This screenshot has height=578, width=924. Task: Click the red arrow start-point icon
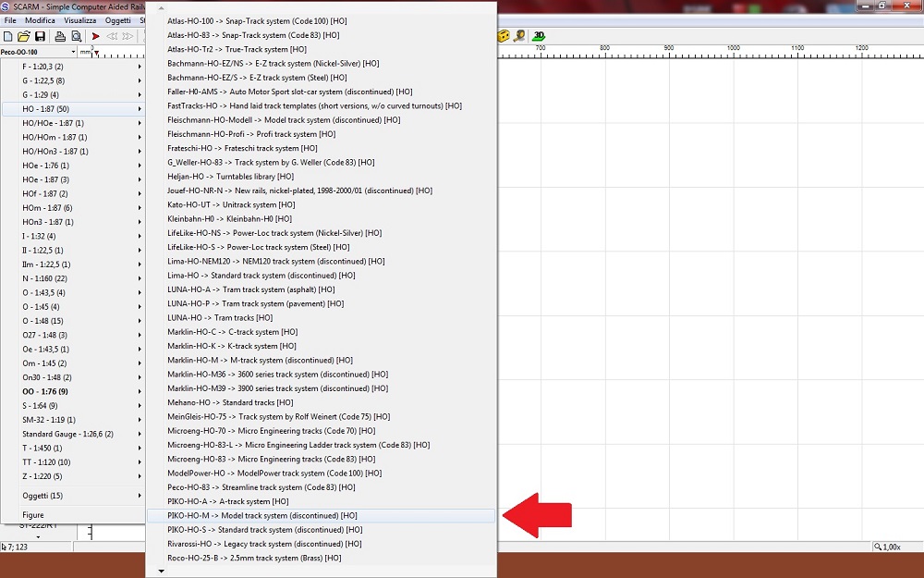[x=96, y=36]
